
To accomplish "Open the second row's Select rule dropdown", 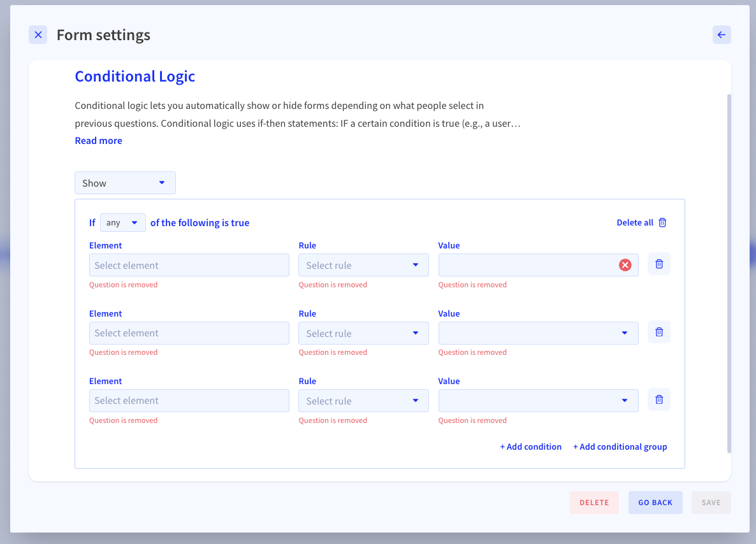I will point(363,333).
